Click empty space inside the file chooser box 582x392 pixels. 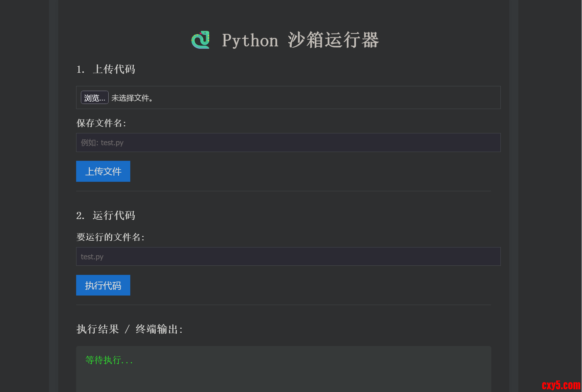[x=325, y=97]
